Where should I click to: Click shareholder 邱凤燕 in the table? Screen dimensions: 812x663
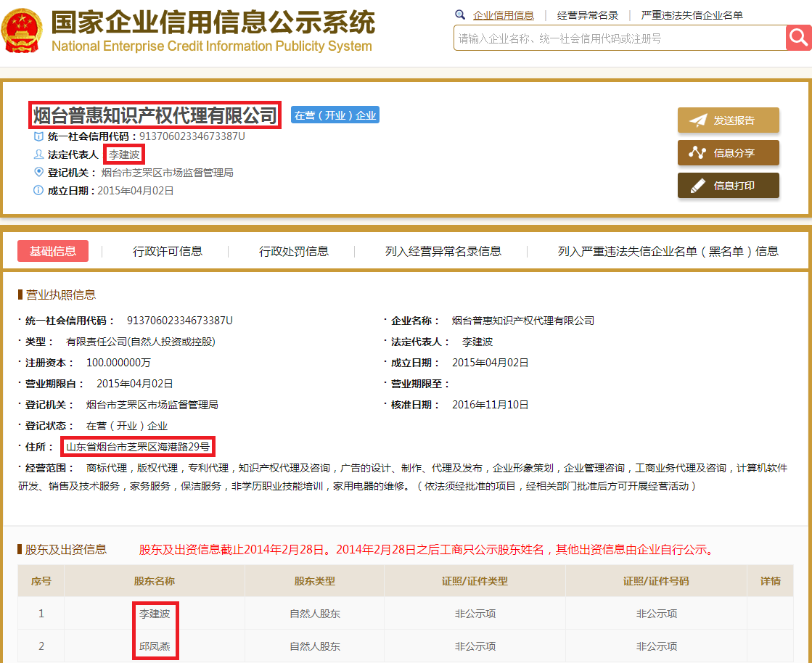tap(155, 646)
